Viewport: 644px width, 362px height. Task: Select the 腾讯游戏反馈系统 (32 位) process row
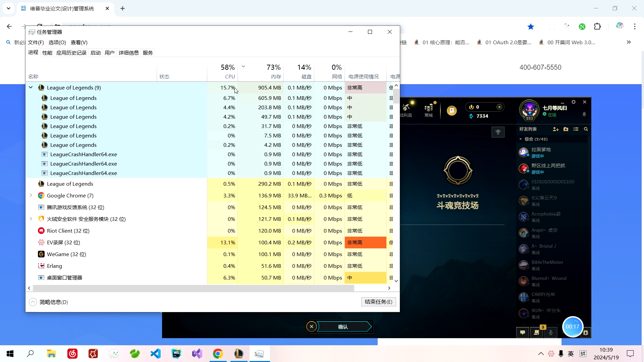(209, 207)
